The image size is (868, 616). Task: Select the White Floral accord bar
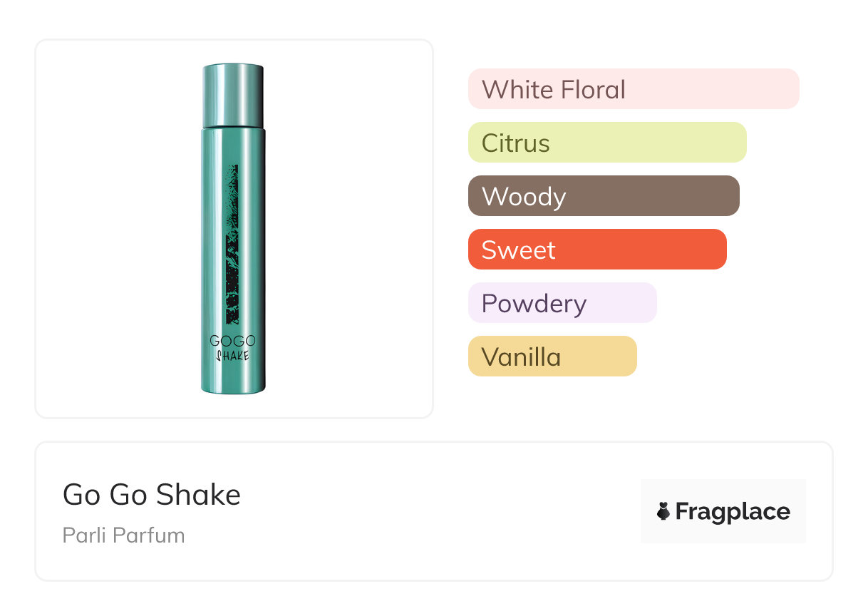coord(633,89)
